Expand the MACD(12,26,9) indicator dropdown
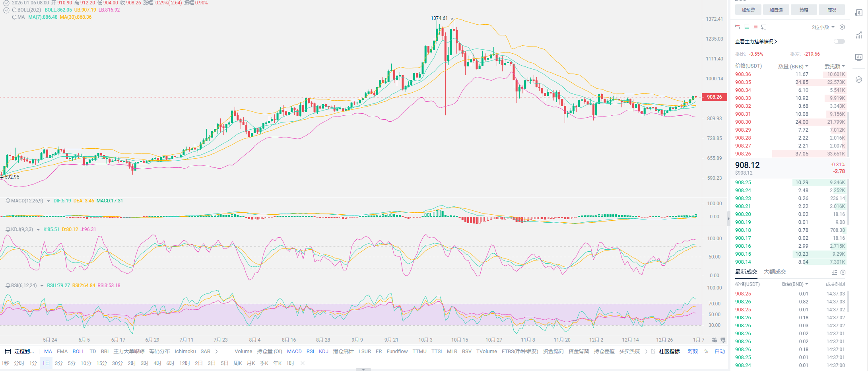Viewport: 868px width, 371px height. pyautogui.click(x=49, y=201)
